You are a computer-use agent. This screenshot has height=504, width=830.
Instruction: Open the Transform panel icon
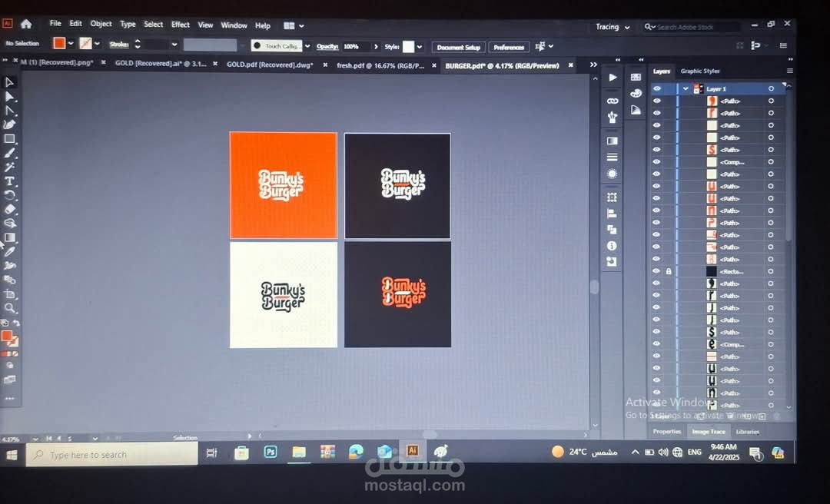[612, 197]
